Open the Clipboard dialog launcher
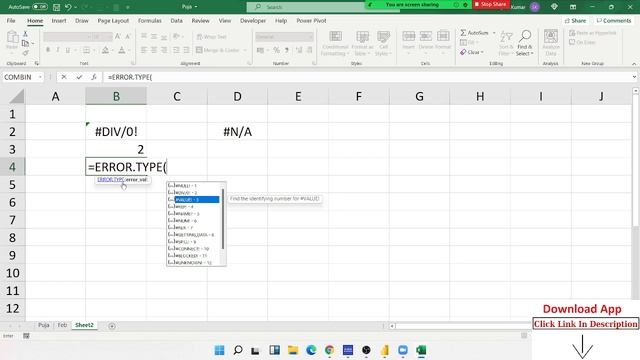The width and height of the screenshot is (640, 360). 37,64
